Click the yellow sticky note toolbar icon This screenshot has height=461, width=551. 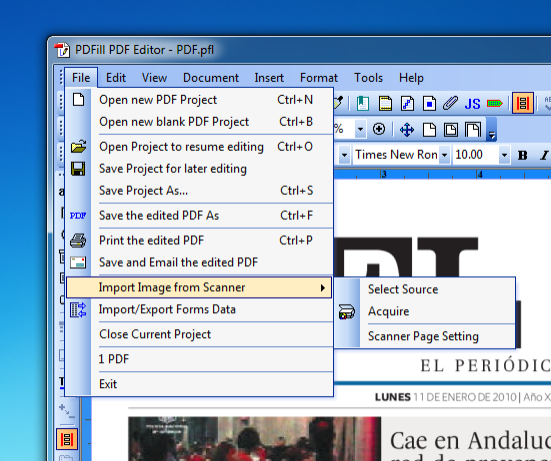pos(385,104)
